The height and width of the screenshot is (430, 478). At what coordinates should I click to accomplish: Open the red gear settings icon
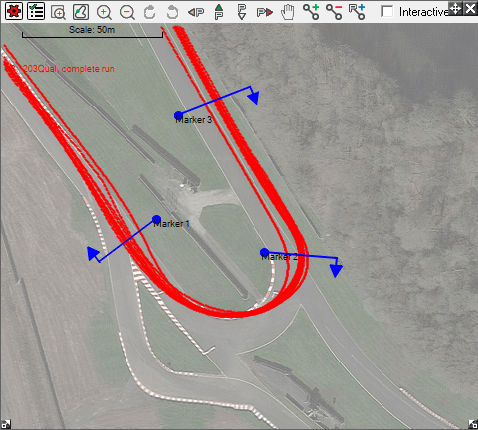click(x=14, y=12)
